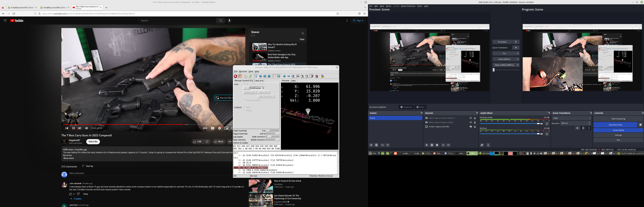Tick the Override Limits checkbox
The height and width of the screenshot is (207, 644).
tap(245, 100)
